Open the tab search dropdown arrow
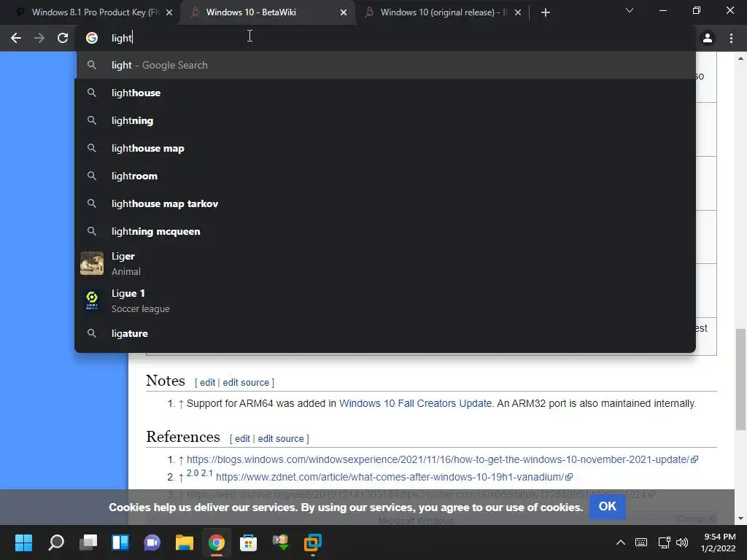Viewport: 747px width, 560px height. [630, 10]
